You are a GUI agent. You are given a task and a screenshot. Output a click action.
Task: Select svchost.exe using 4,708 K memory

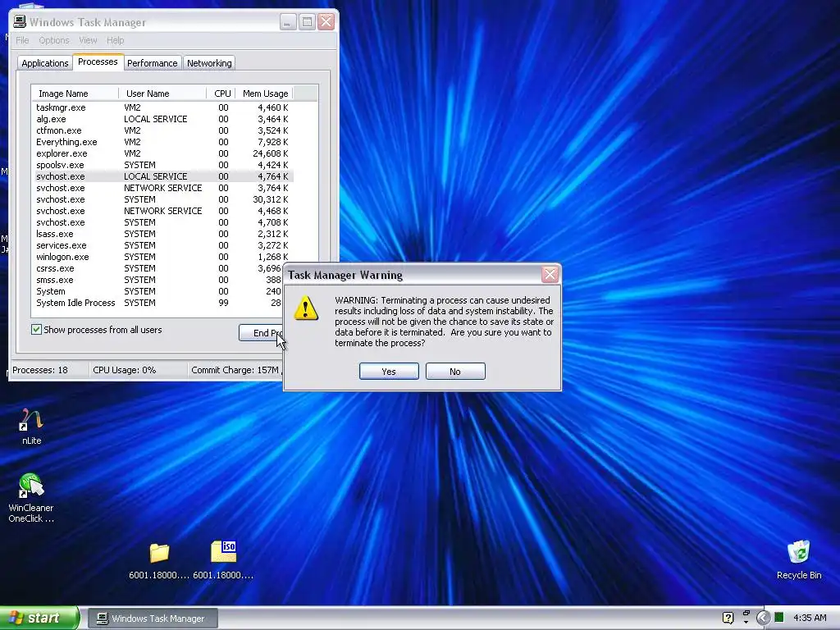(163, 222)
